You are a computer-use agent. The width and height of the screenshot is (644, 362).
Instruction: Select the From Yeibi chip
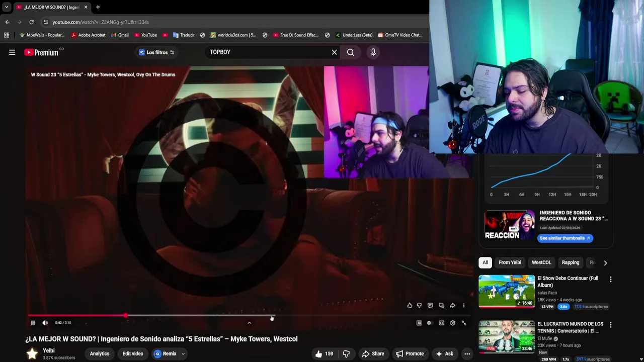pyautogui.click(x=510, y=262)
